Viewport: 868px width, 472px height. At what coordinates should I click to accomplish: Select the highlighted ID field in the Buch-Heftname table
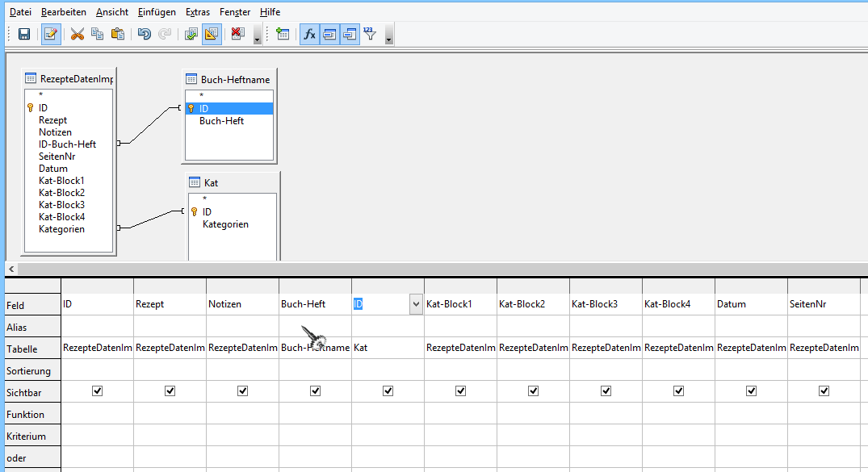coord(229,108)
